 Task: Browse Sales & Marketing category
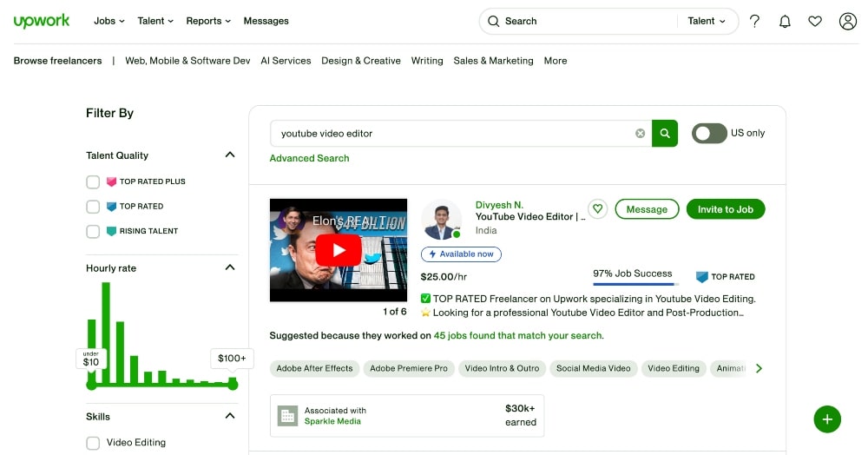click(x=493, y=61)
